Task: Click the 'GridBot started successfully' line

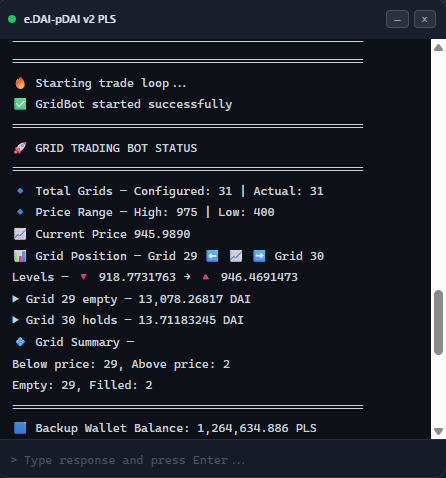Action: point(134,104)
